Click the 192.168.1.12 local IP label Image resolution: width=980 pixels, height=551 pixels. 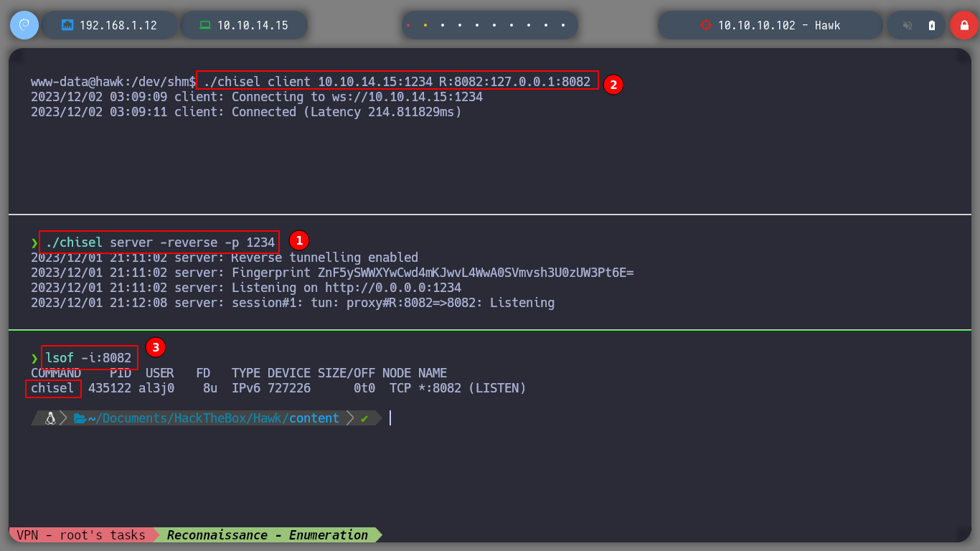(x=118, y=25)
